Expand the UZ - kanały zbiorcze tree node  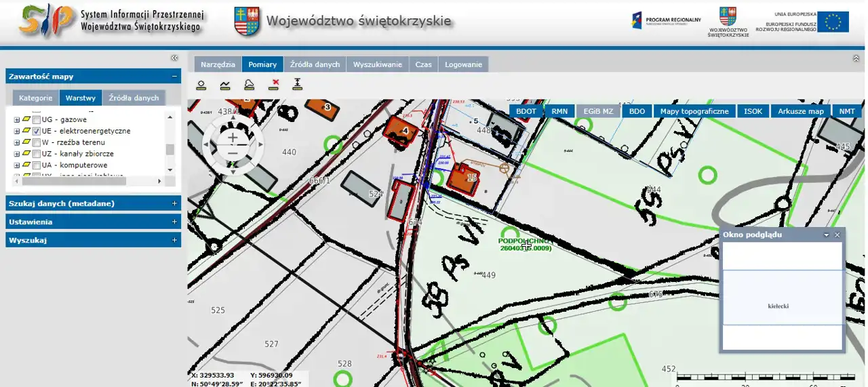[17, 154]
